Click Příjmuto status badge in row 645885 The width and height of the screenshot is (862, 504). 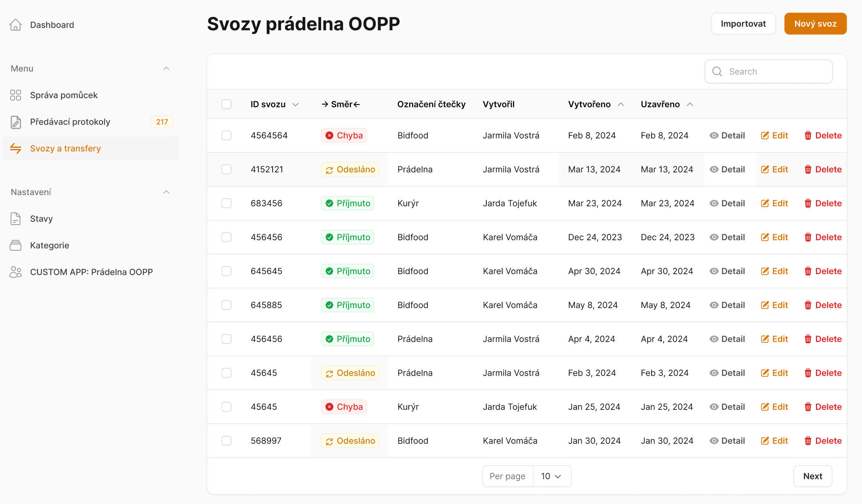coord(347,305)
